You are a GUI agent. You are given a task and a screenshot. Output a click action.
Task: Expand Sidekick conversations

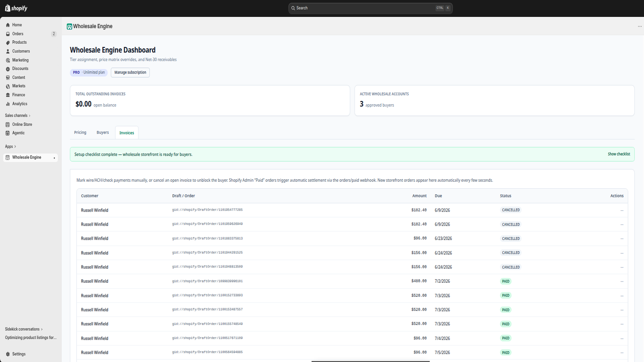pyautogui.click(x=24, y=329)
